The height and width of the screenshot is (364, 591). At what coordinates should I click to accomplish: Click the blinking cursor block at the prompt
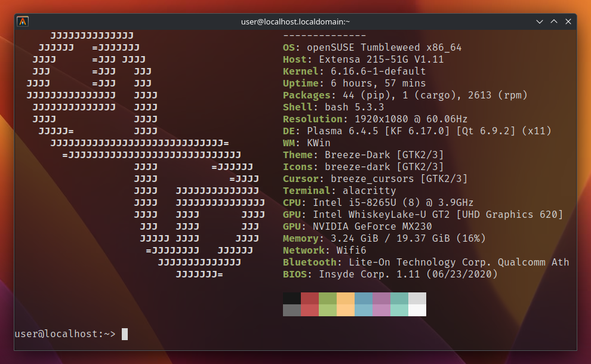(x=125, y=334)
